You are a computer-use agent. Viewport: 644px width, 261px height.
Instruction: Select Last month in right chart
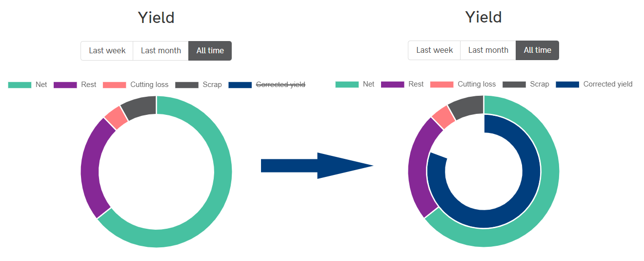point(488,50)
